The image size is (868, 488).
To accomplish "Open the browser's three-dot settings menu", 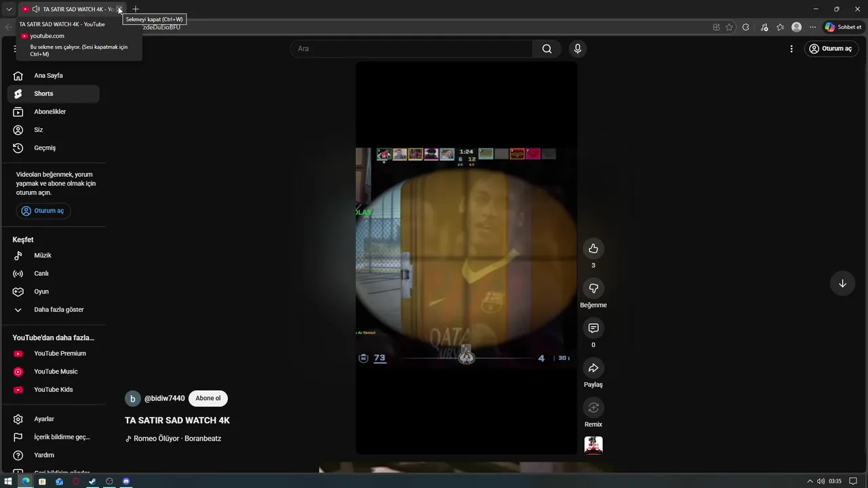I will pyautogui.click(x=812, y=27).
